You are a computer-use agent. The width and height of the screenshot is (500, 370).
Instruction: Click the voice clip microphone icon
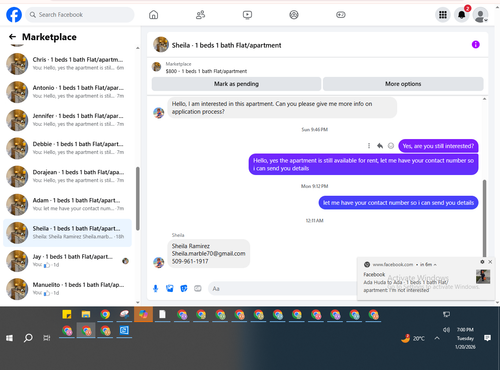point(155,288)
